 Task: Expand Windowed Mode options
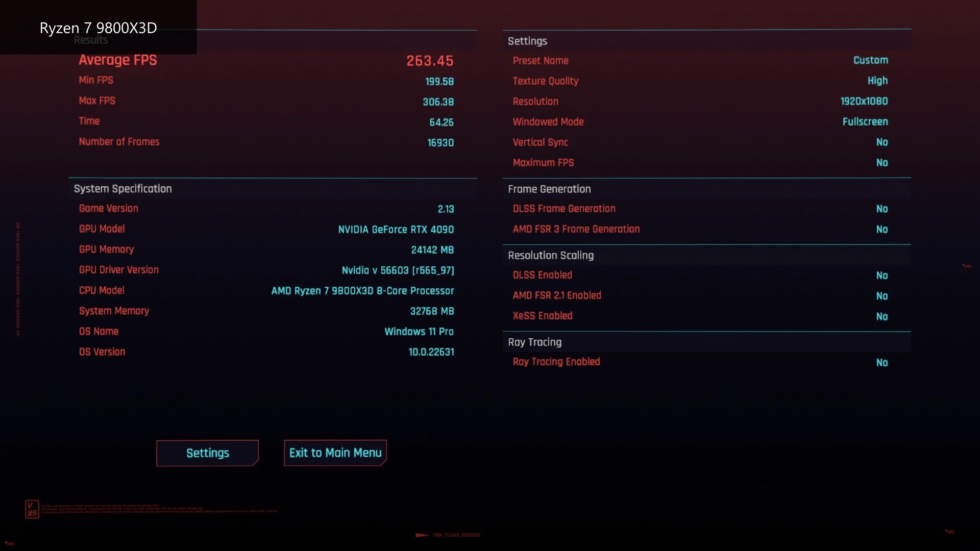pos(865,122)
